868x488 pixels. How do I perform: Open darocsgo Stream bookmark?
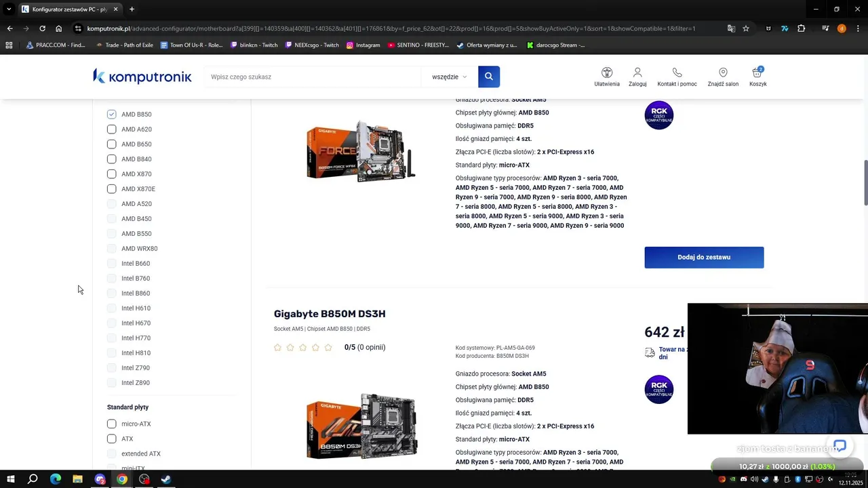click(x=555, y=45)
